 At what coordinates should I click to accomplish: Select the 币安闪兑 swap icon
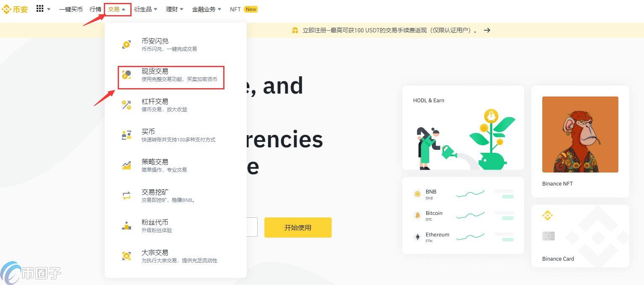click(127, 44)
